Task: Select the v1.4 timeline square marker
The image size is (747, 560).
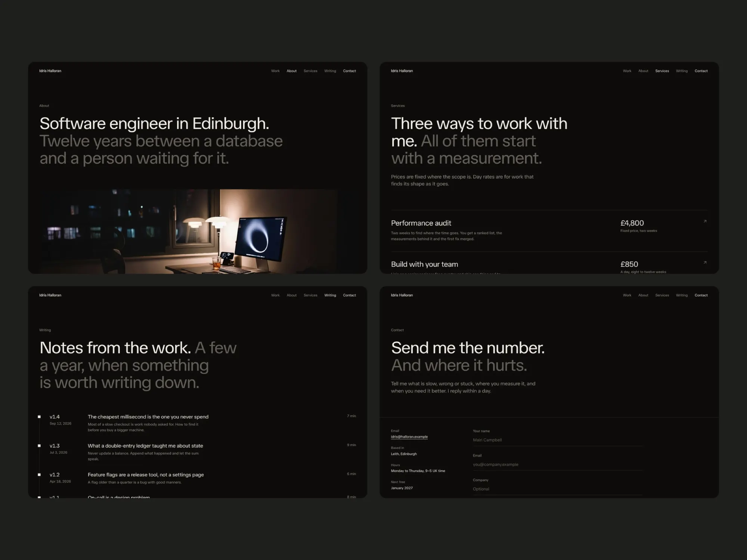Action: [39, 417]
